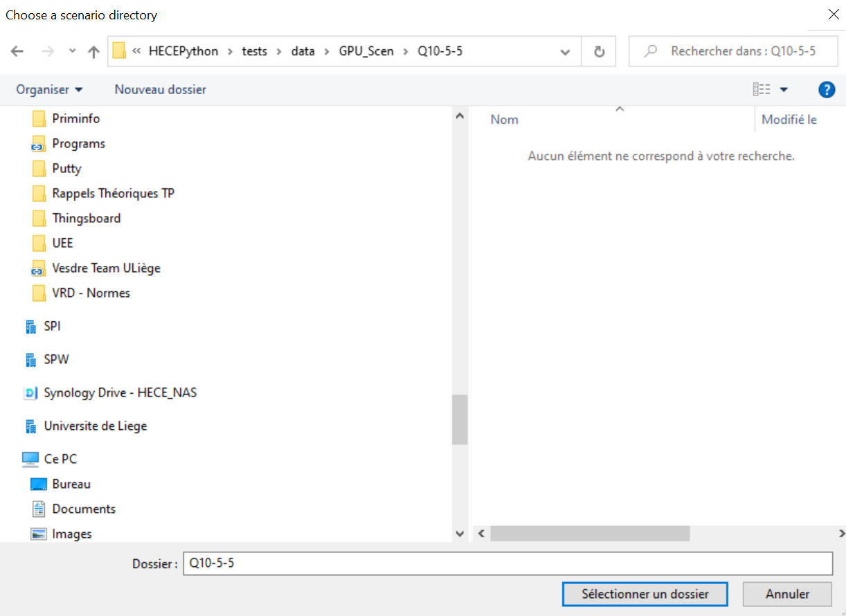Go up one folder level
Screen dimensions: 846x616
coord(93,52)
